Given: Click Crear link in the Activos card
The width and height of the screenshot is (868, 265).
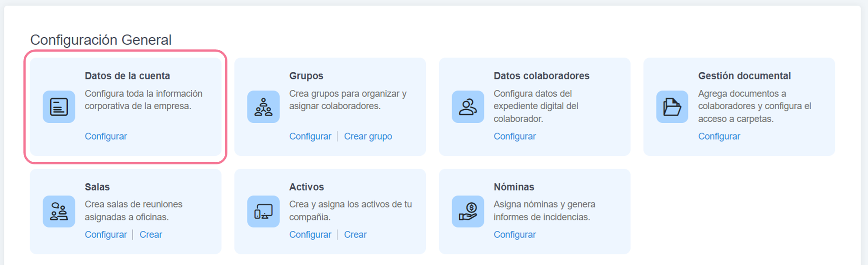Looking at the screenshot, I should click(x=355, y=235).
